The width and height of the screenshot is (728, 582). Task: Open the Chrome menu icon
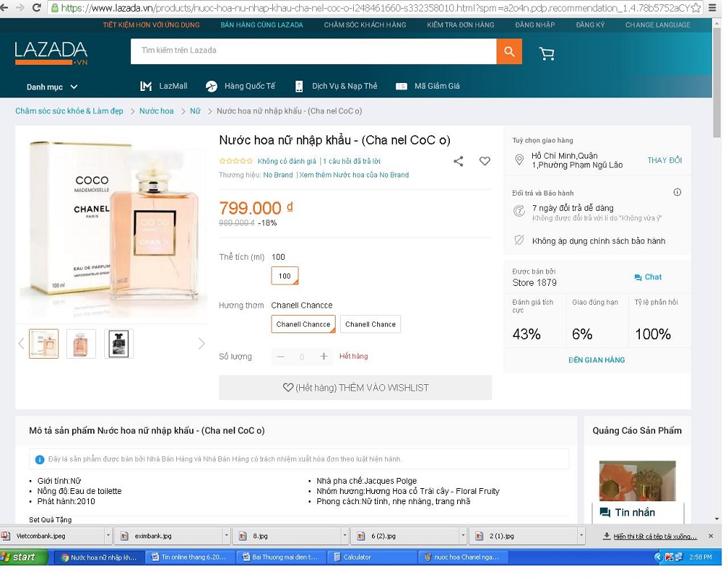pyautogui.click(x=712, y=8)
